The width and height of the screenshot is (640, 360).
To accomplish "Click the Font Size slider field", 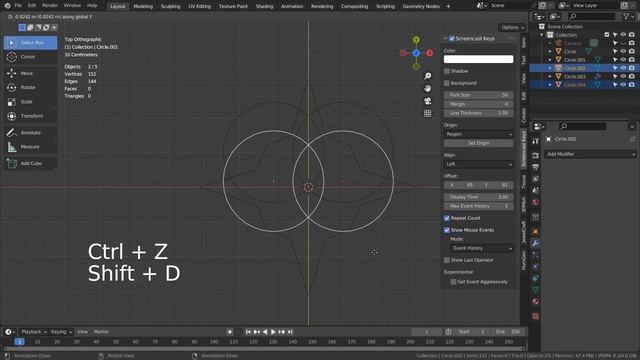I will [478, 95].
